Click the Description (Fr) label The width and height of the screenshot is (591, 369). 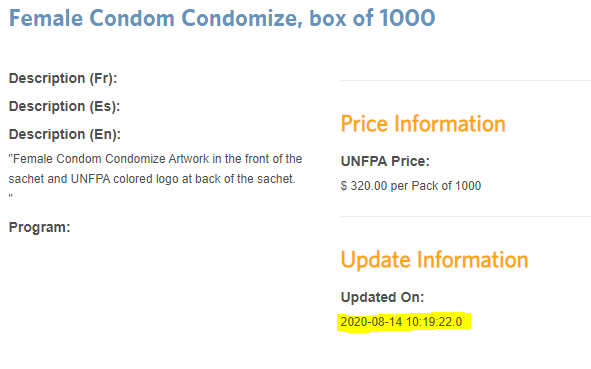point(63,78)
